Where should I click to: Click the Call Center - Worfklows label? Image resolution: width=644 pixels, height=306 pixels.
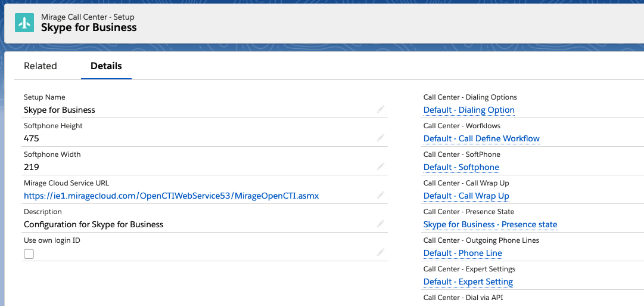(x=462, y=126)
